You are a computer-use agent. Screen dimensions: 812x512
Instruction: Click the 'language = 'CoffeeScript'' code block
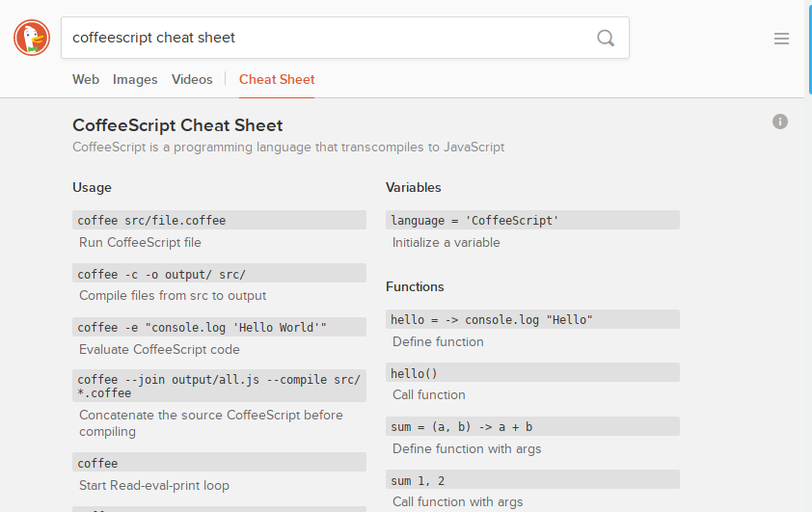click(532, 220)
